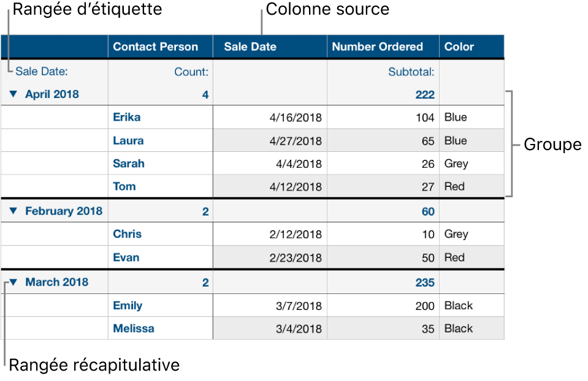588x381 pixels.
Task: Collapse the March 2018 group triangle
Action: coord(13,282)
